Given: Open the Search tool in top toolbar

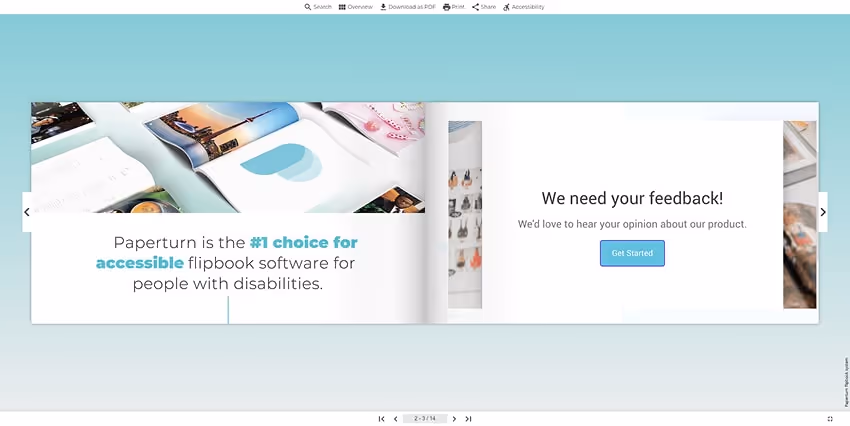Looking at the screenshot, I should coord(318,7).
